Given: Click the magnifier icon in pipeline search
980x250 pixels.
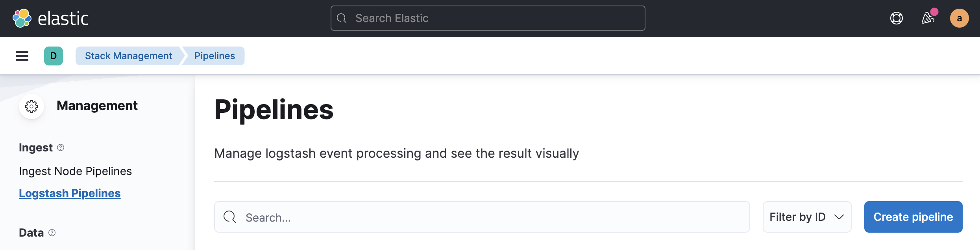Looking at the screenshot, I should pos(230,217).
